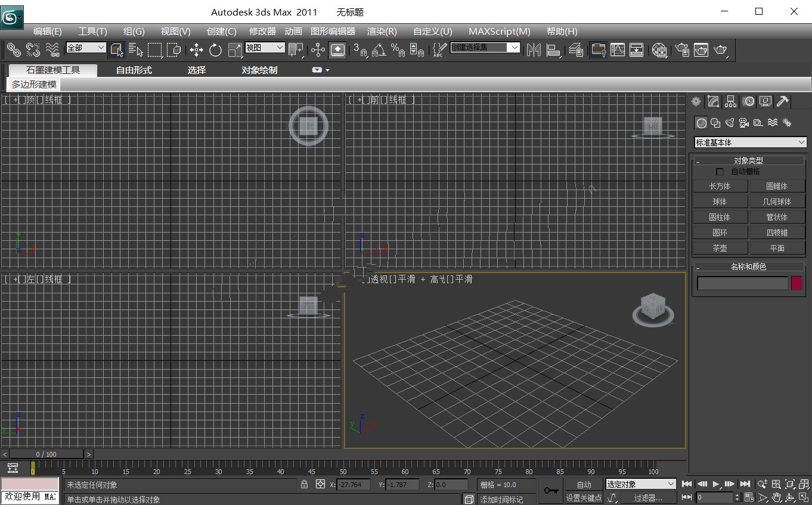
Task: Open the Modify panel tab
Action: [713, 101]
